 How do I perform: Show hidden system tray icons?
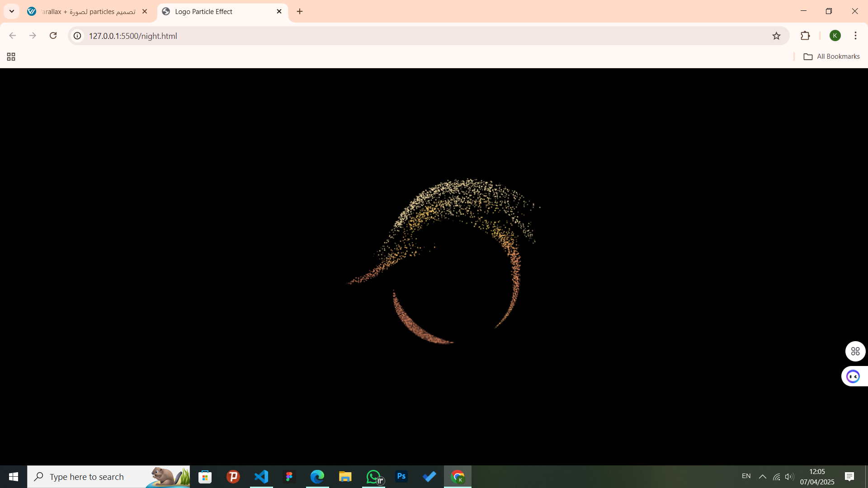pos(762,477)
